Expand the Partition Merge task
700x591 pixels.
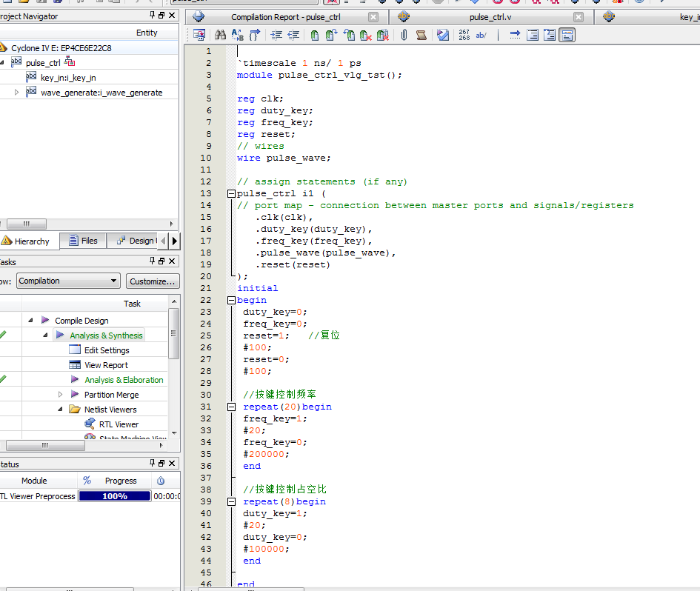(x=61, y=395)
